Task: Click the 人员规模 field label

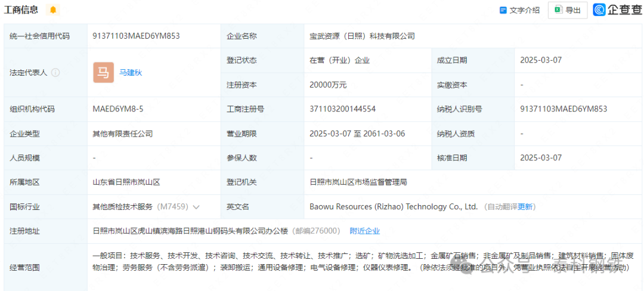Action: tap(24, 158)
